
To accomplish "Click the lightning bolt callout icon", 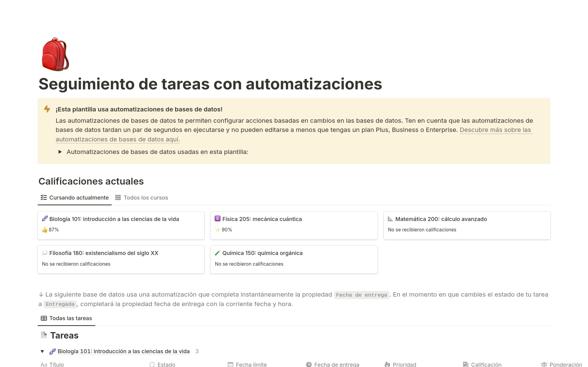I will [47, 109].
